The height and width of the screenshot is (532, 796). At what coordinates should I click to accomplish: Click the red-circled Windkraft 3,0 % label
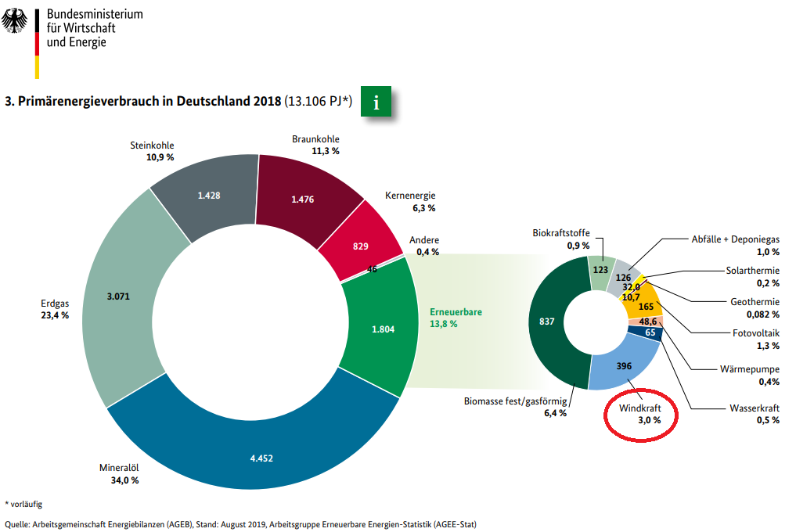[640, 414]
